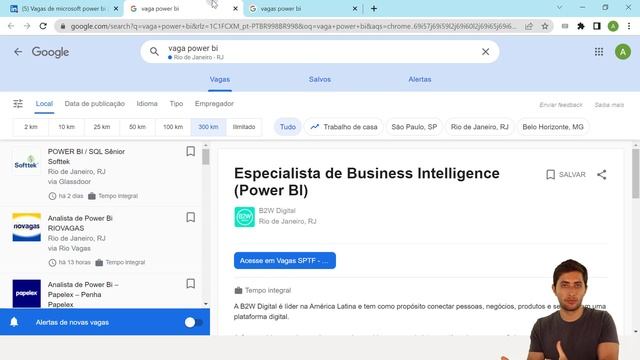Filter by Rio de Janeiro, RJ chip
The width and height of the screenshot is (640, 360).
click(480, 127)
